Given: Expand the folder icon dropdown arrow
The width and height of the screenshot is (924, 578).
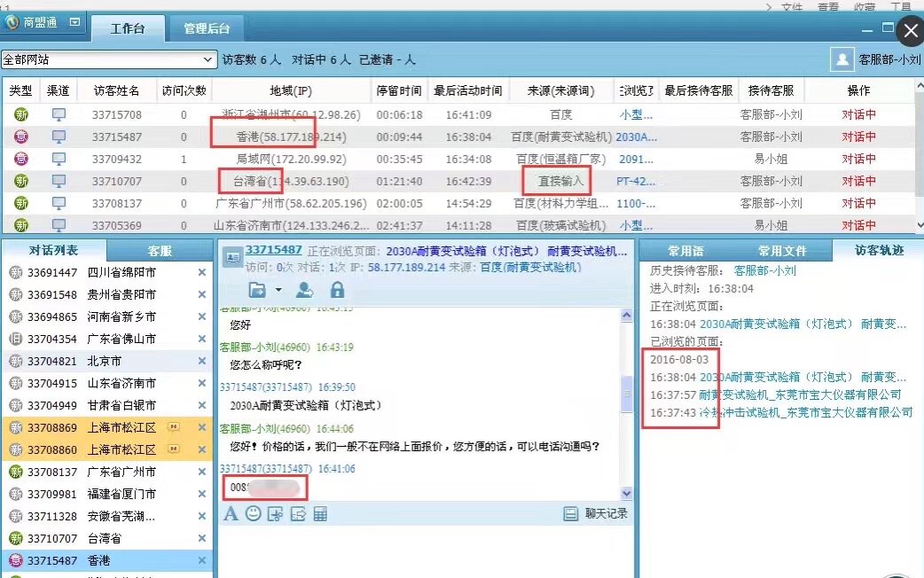Looking at the screenshot, I should (278, 290).
